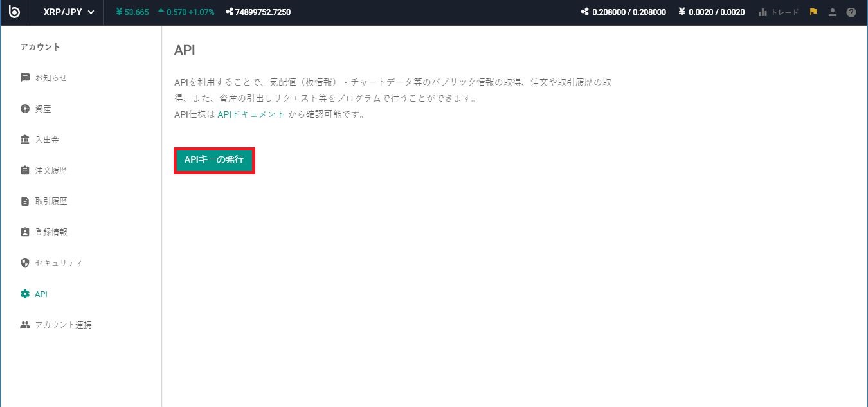Click the help question-mark icon
This screenshot has height=407, width=868.
(851, 12)
